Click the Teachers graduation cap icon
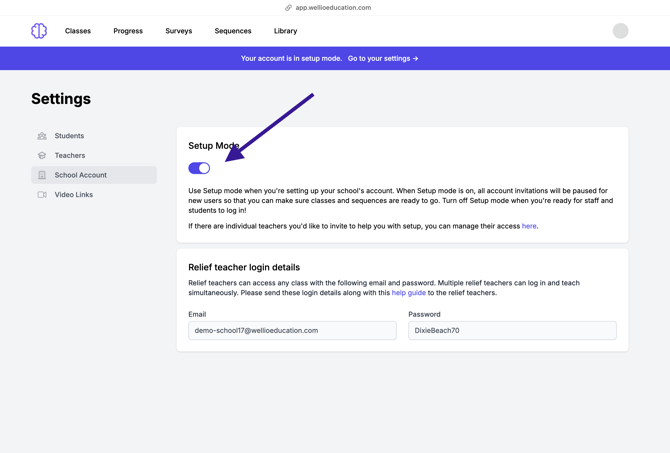Image resolution: width=670 pixels, height=453 pixels. tap(42, 156)
